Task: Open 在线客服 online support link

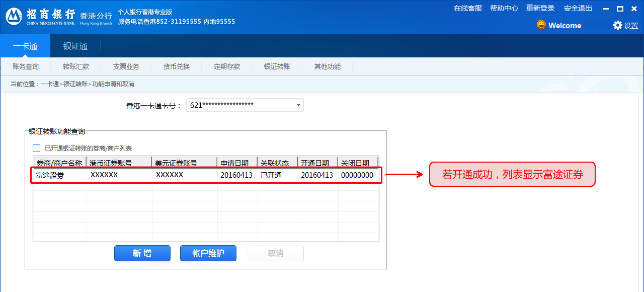Action: point(468,8)
